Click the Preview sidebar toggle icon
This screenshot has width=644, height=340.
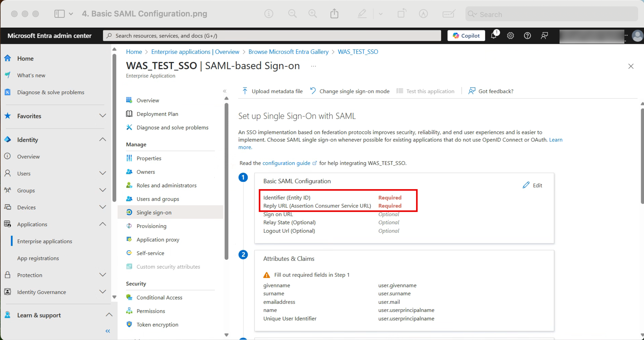[x=60, y=14]
